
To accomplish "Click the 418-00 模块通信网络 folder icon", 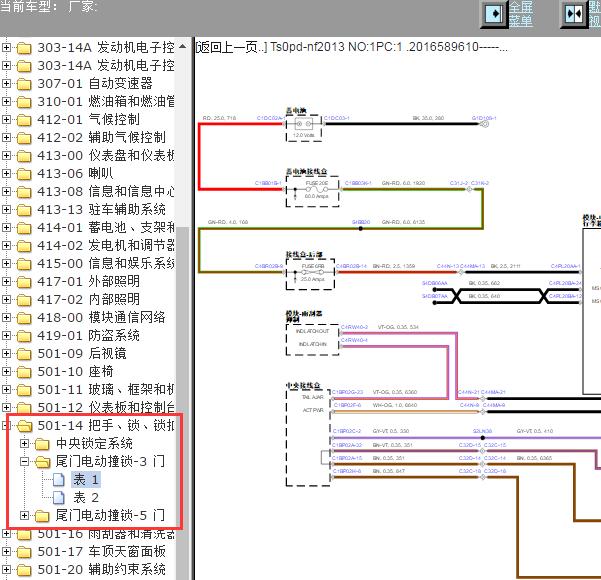I will click(x=24, y=318).
